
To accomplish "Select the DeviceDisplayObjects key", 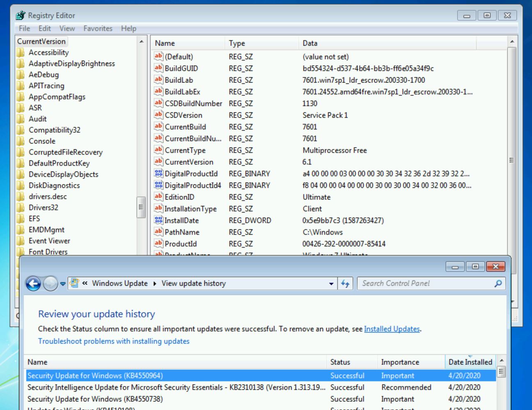I will coord(64,174).
